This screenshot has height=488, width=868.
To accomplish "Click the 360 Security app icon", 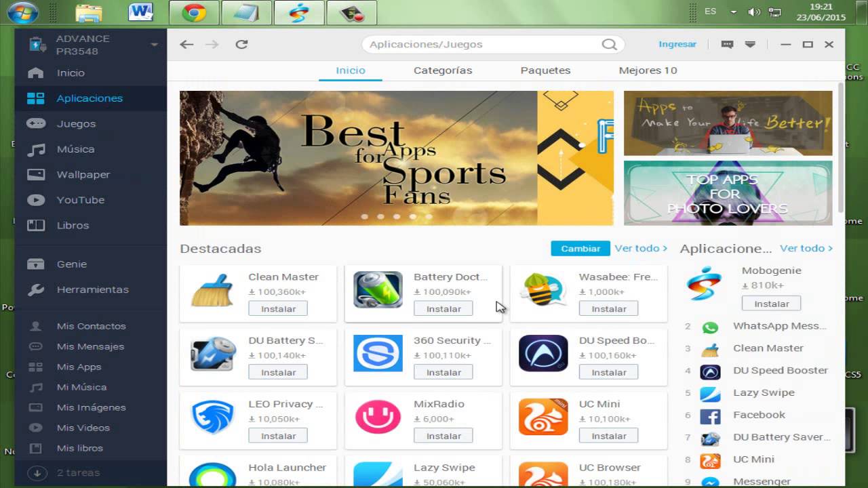I will pyautogui.click(x=378, y=353).
